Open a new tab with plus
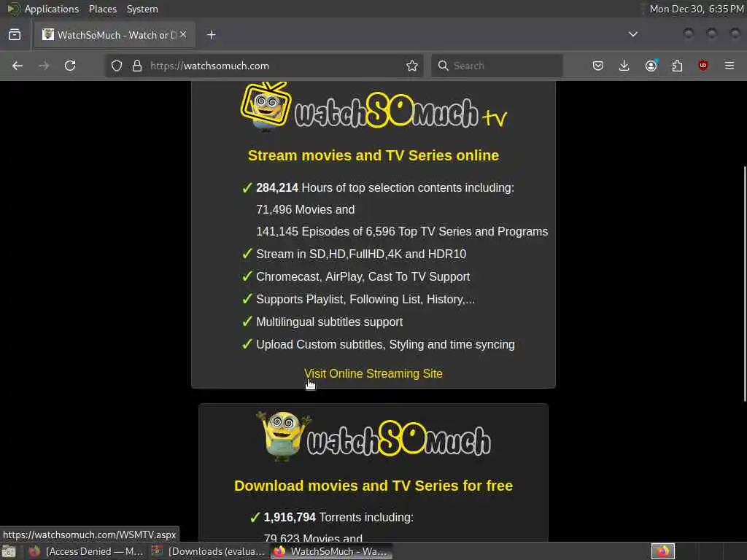 tap(212, 35)
